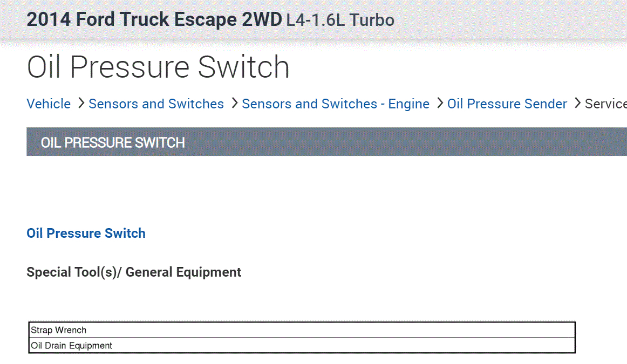Click the Special Tool(s)/ General Equipment heading

(x=134, y=272)
